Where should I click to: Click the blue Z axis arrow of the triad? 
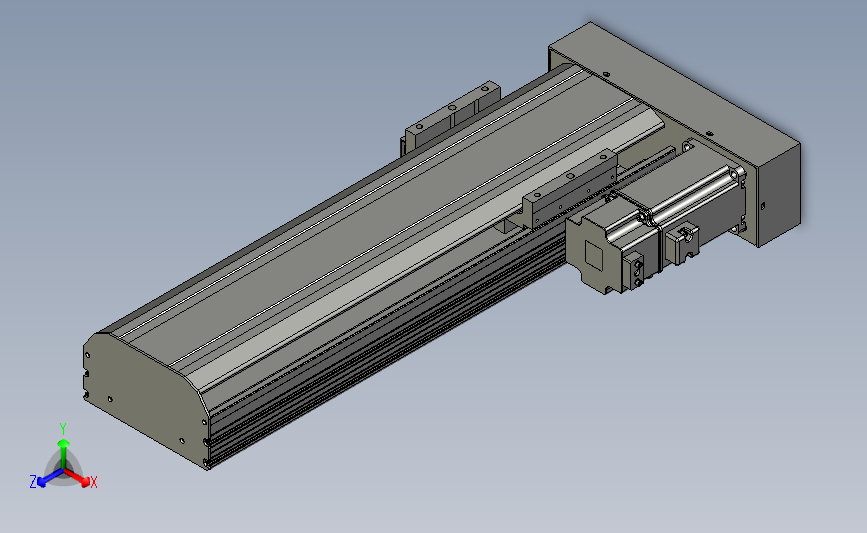click(49, 478)
